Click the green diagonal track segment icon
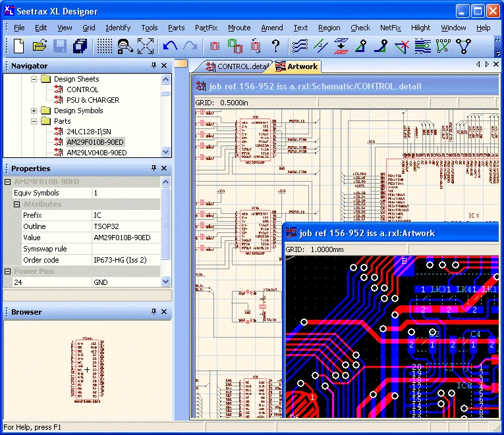504x435 pixels. pyautogui.click(x=320, y=46)
